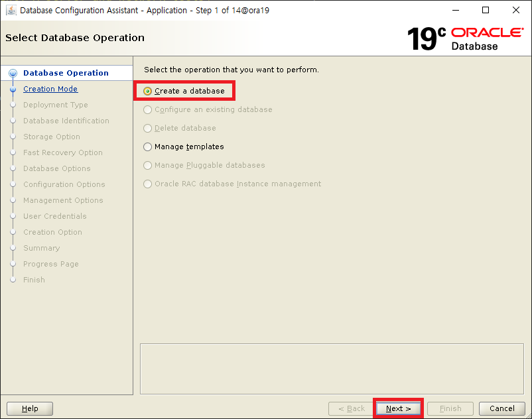Click the Configuration Options step
This screenshot has height=419, width=532.
64,184
